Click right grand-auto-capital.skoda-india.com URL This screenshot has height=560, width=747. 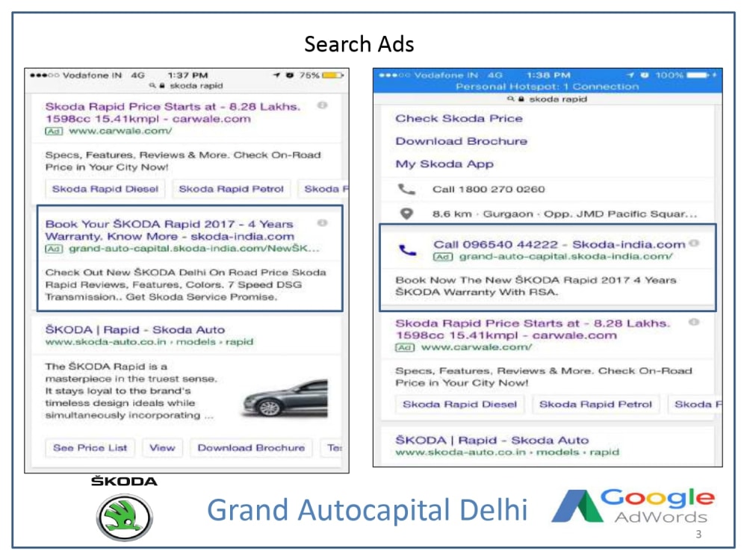[x=566, y=257]
